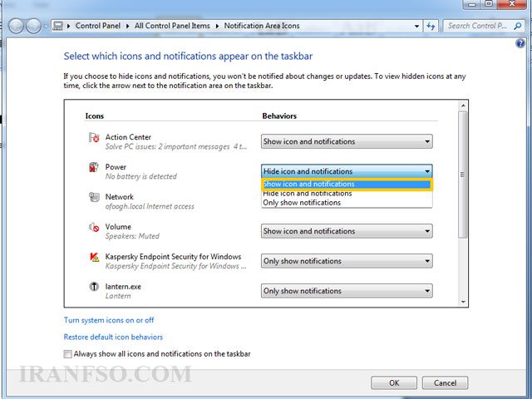Click the vertical scrollbar thumb
This screenshot has width=532, height=399.
(x=463, y=175)
